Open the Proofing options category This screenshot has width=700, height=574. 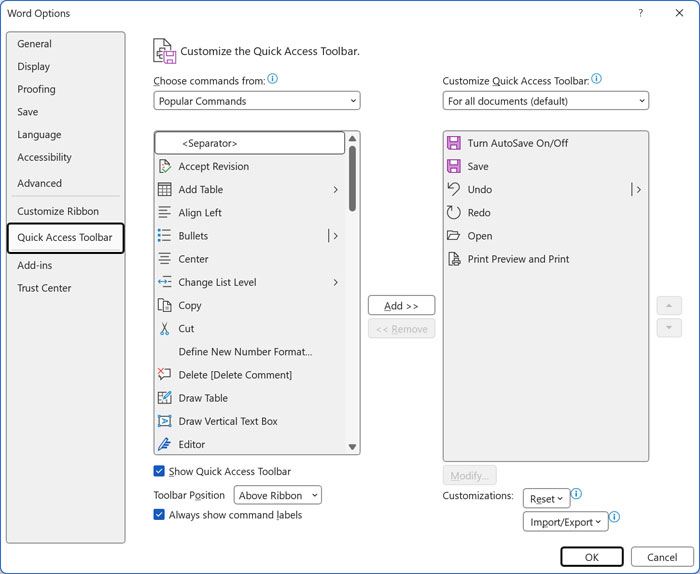pyautogui.click(x=66, y=89)
